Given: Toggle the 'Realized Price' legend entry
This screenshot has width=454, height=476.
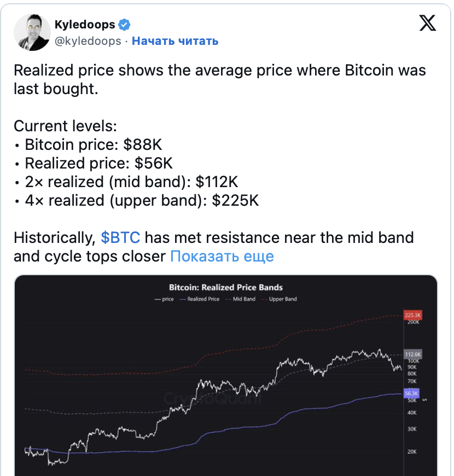Looking at the screenshot, I should point(200,299).
